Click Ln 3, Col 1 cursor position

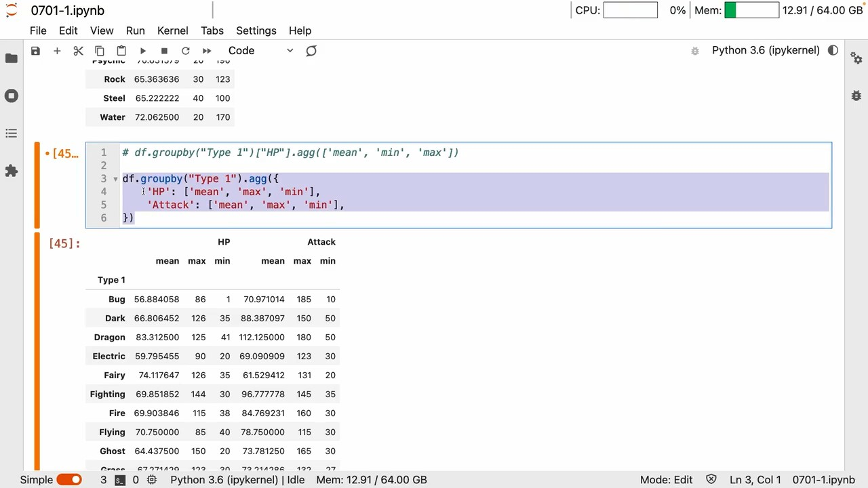point(755,479)
